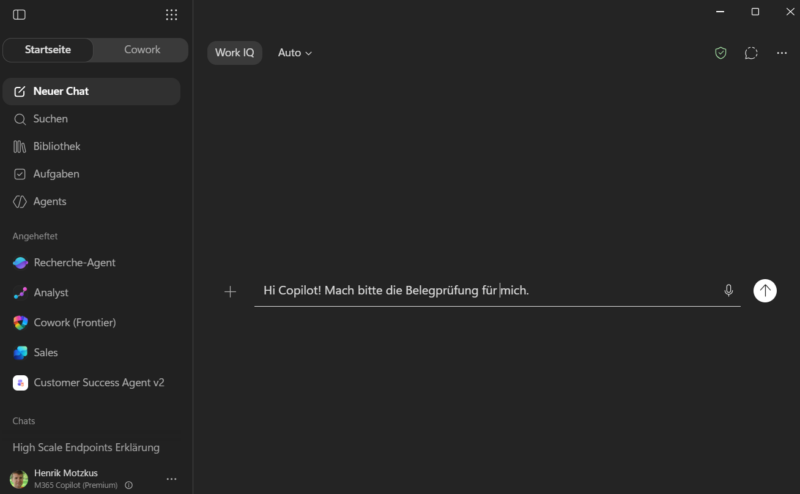Click the Neuer Chat compose icon

click(x=19, y=91)
